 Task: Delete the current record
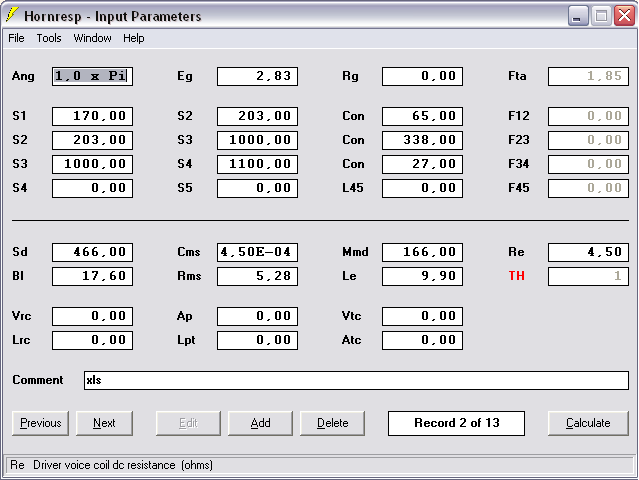[333, 423]
